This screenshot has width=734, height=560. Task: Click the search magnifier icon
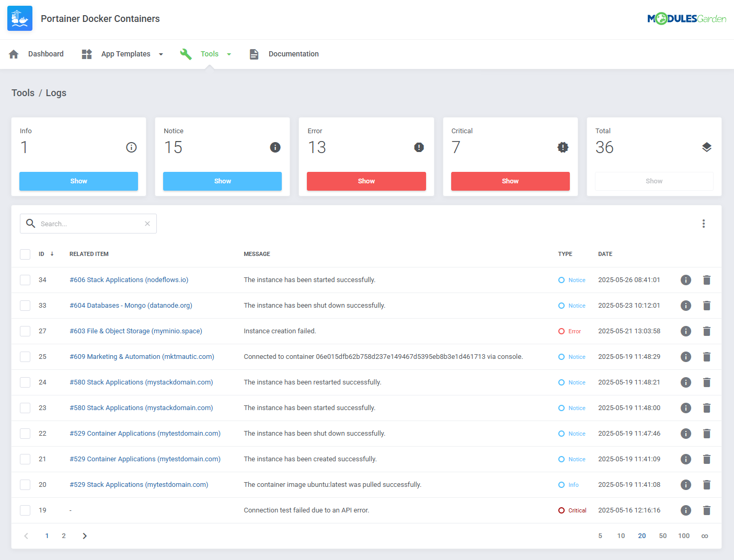click(30, 223)
